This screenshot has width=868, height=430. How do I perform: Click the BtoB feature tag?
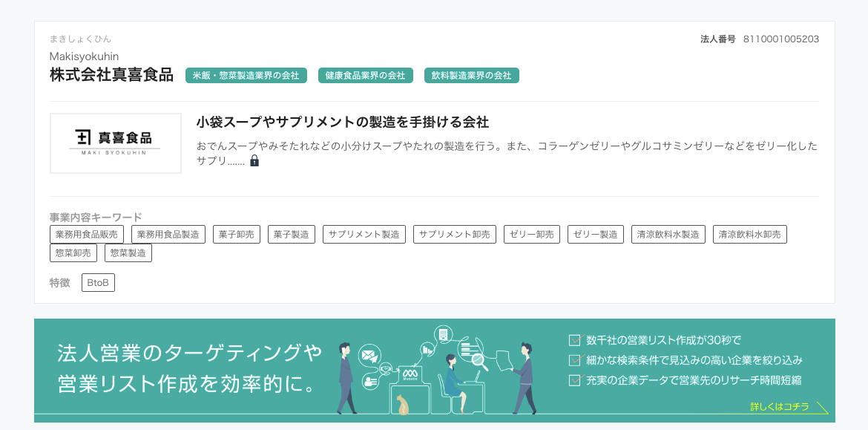point(98,283)
